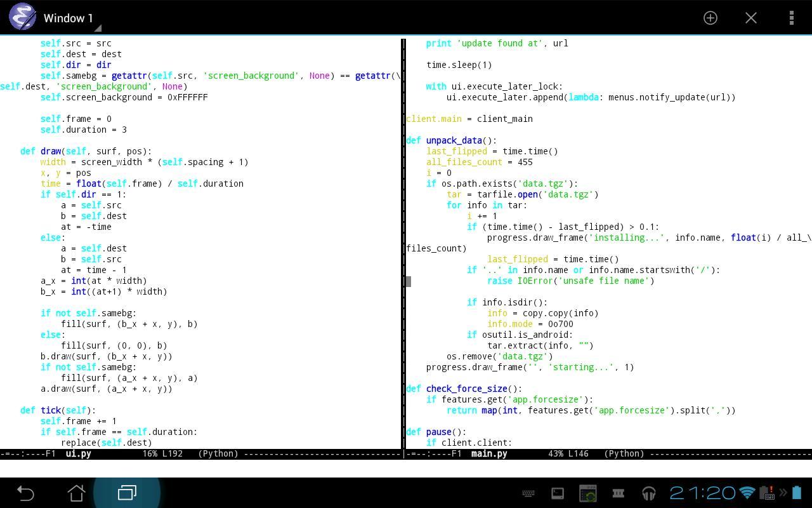Open the Window 1 dropdown arrow
The image size is (812, 508).
tap(98, 28)
